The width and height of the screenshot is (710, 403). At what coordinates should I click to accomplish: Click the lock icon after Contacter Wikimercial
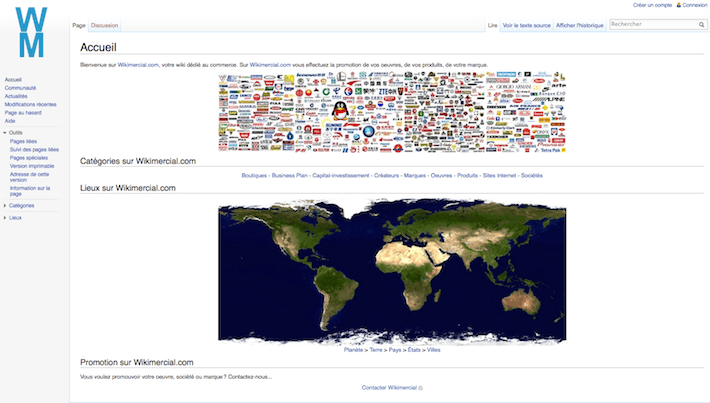point(421,388)
